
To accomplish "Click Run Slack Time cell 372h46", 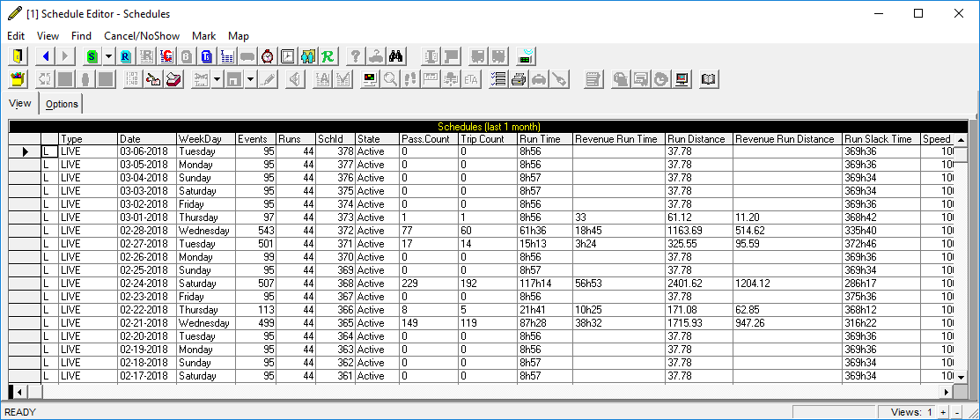I will tap(881, 244).
